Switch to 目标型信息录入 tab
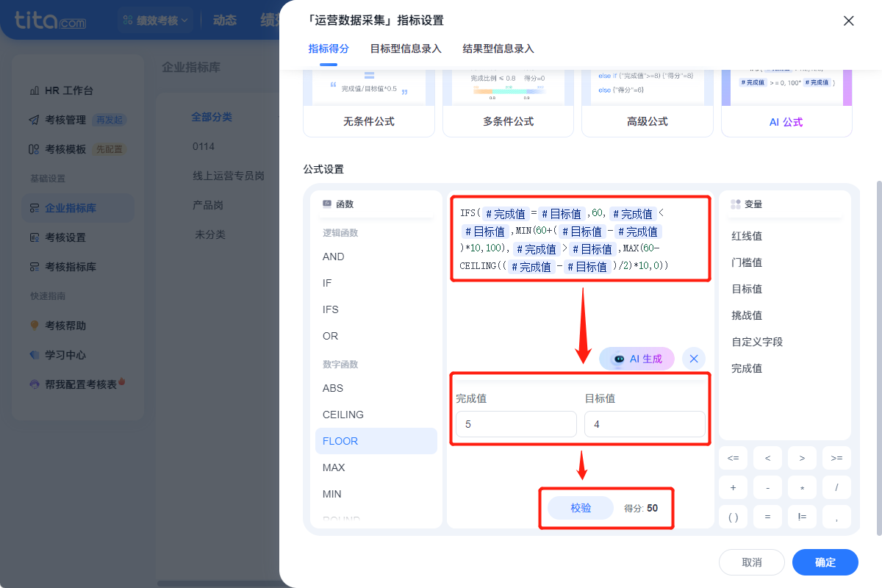 click(406, 49)
